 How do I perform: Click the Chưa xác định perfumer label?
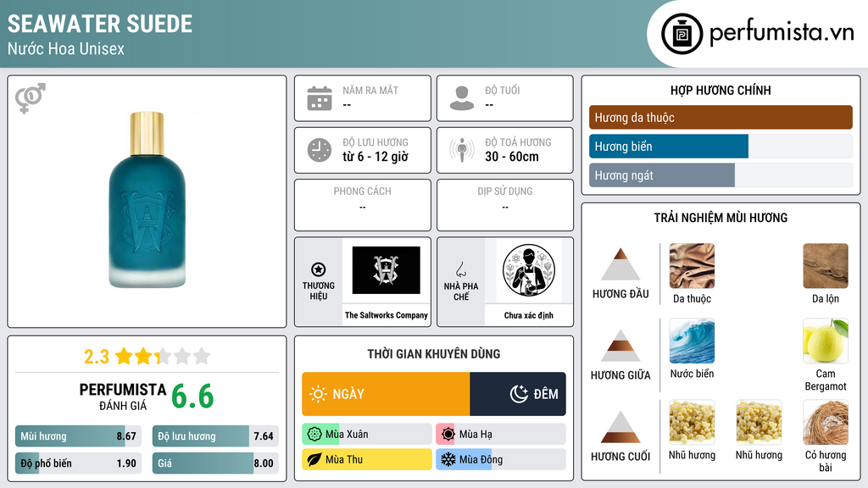tap(529, 315)
